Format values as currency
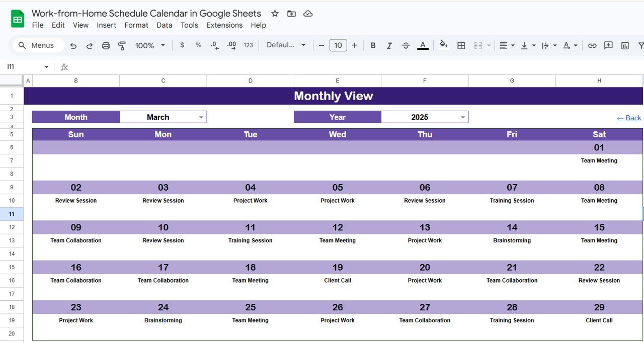Viewport: 644px width, 343px height. tap(182, 45)
